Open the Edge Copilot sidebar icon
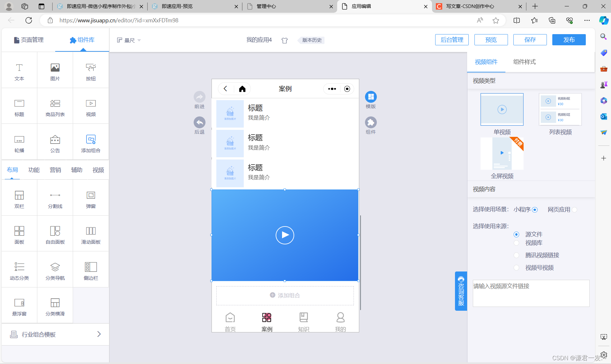The image size is (611, 364). tap(603, 20)
